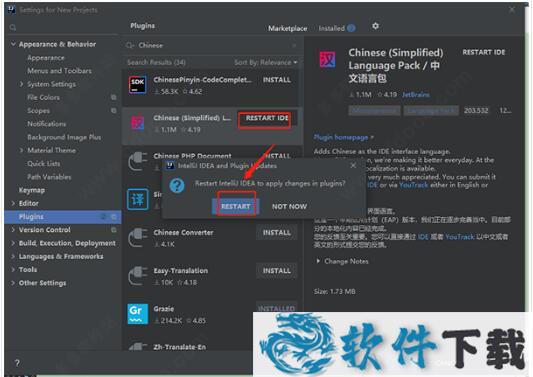Screen dimensions: 533x377
Task: Click the Easy-Translation plugin icon
Action: [x=137, y=276]
